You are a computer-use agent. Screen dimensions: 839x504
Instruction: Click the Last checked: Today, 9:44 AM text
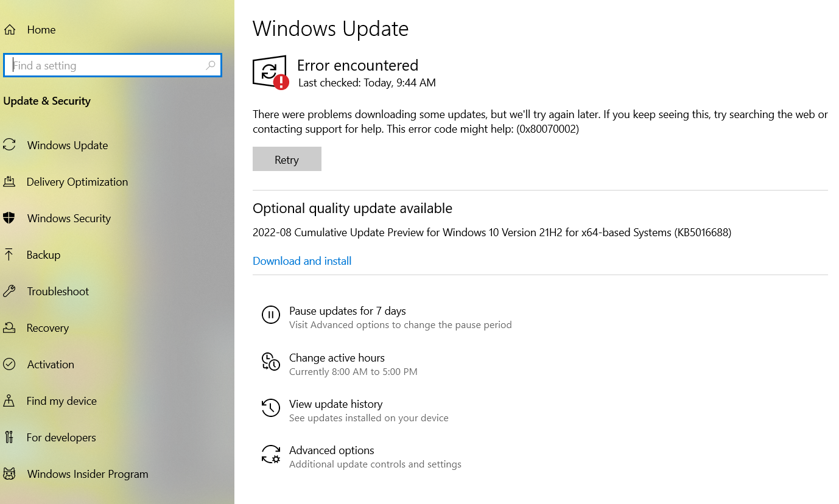367,82
